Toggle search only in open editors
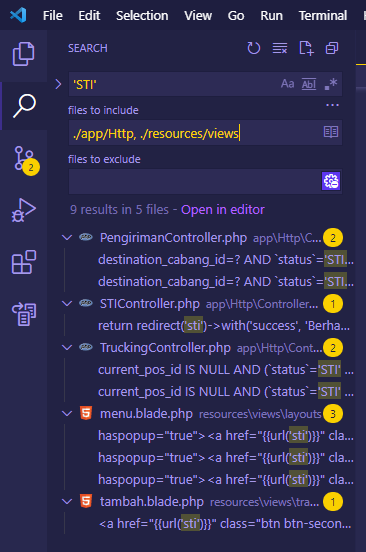 coord(331,132)
